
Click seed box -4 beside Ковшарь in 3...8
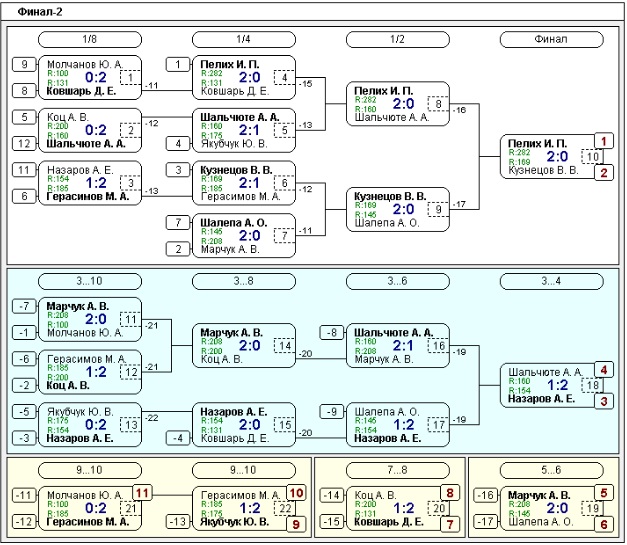[178, 438]
